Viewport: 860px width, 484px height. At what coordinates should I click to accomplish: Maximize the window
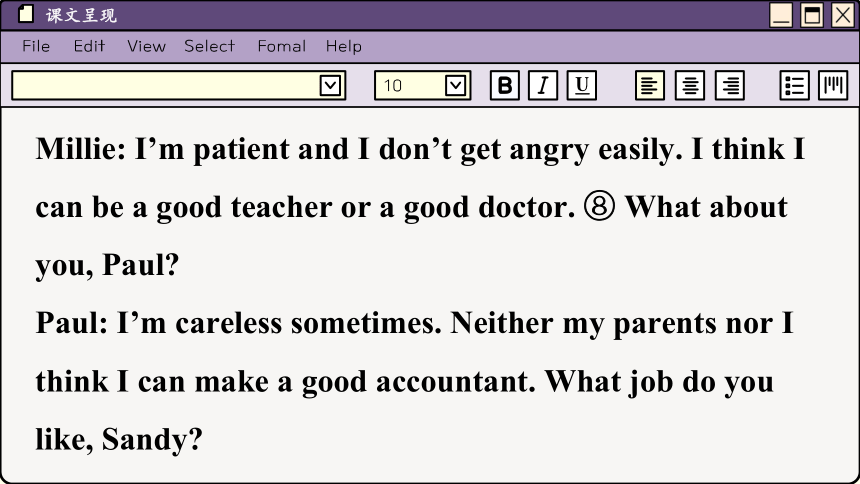tap(812, 15)
